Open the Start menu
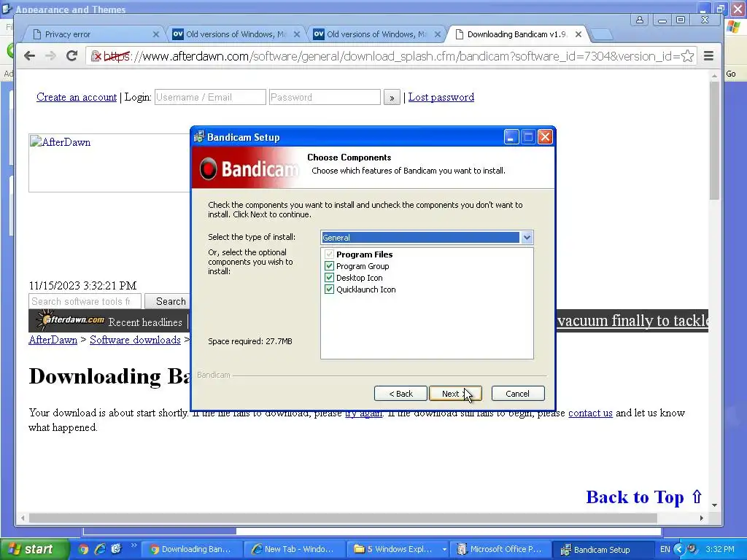Screen dimensions: 747x560 click(x=34, y=549)
